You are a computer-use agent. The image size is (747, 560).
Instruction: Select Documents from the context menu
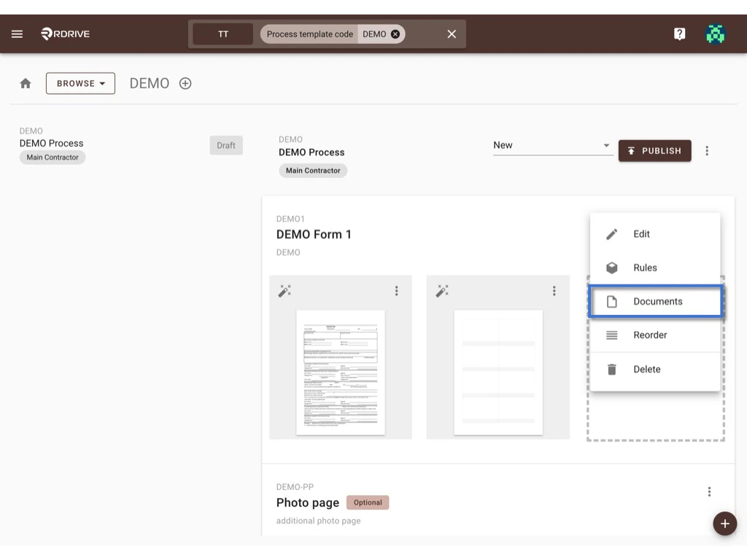click(656, 301)
